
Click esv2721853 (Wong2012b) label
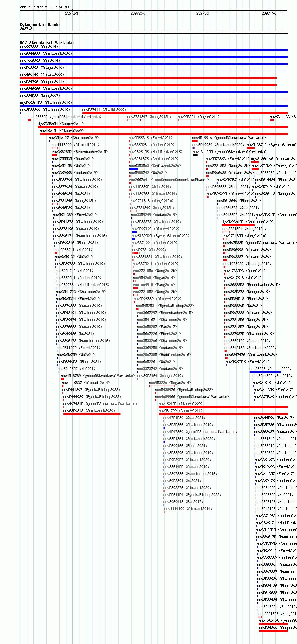[x=228, y=166]
